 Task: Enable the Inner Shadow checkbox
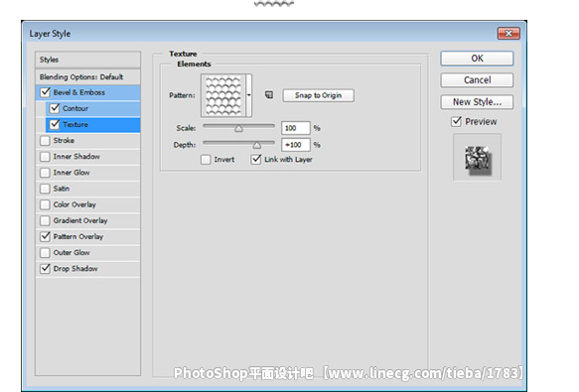pos(45,157)
